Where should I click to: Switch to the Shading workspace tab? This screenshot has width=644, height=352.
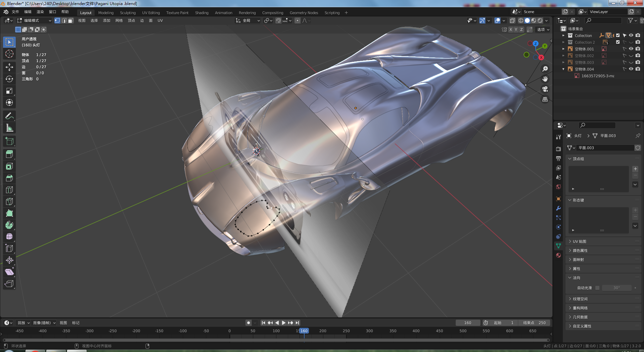[202, 13]
